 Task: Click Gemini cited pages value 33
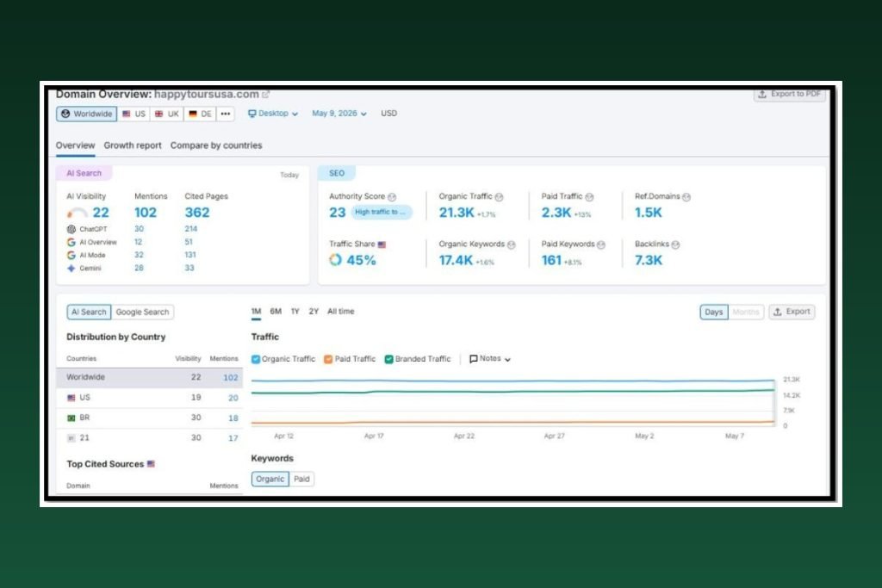pyautogui.click(x=189, y=268)
